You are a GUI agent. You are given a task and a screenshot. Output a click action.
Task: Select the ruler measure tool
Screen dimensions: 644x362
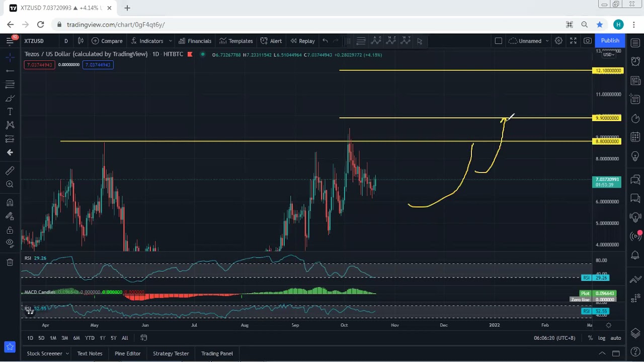pos(10,171)
